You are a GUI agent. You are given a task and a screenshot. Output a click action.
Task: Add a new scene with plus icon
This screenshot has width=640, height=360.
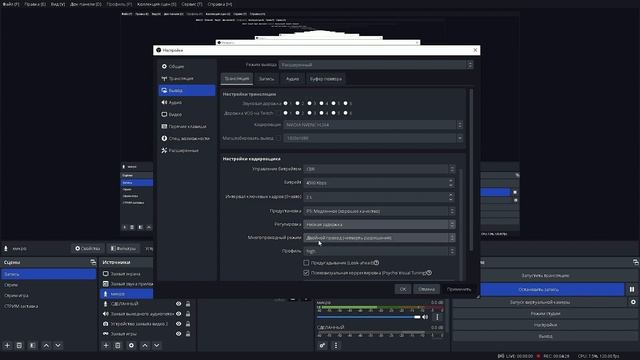7,345
